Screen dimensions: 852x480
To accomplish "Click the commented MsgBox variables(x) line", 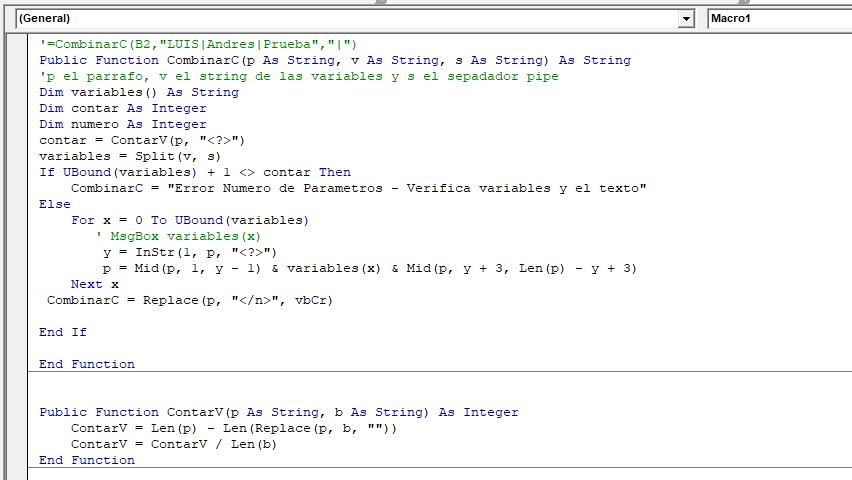I will (x=178, y=236).
